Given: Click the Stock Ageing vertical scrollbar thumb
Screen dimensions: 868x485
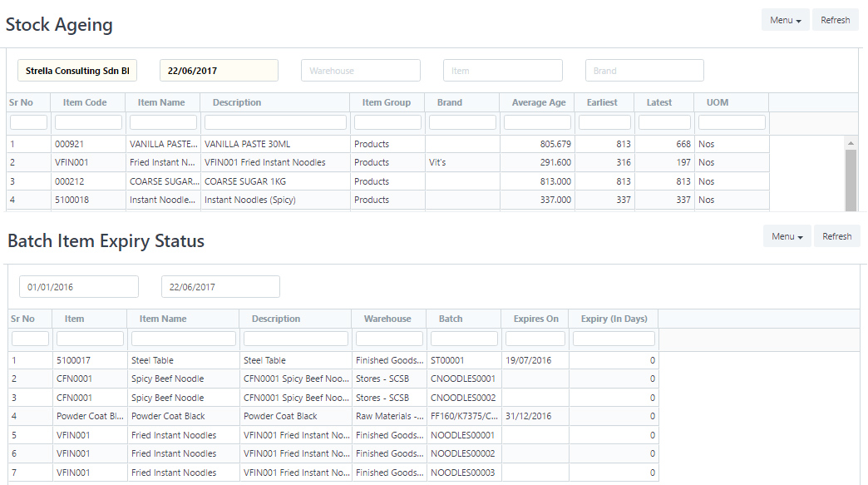Looking at the screenshot, I should (x=851, y=180).
